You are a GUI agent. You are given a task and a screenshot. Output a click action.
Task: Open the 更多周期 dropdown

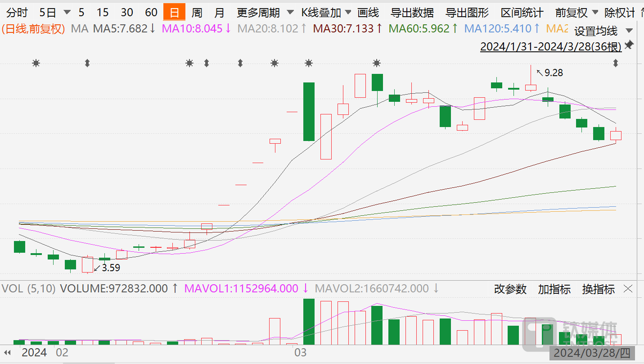point(266,13)
